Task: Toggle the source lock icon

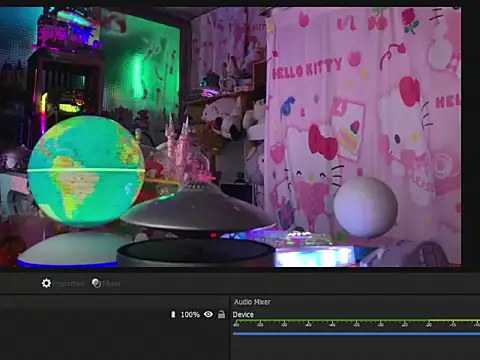Action: pos(221,314)
